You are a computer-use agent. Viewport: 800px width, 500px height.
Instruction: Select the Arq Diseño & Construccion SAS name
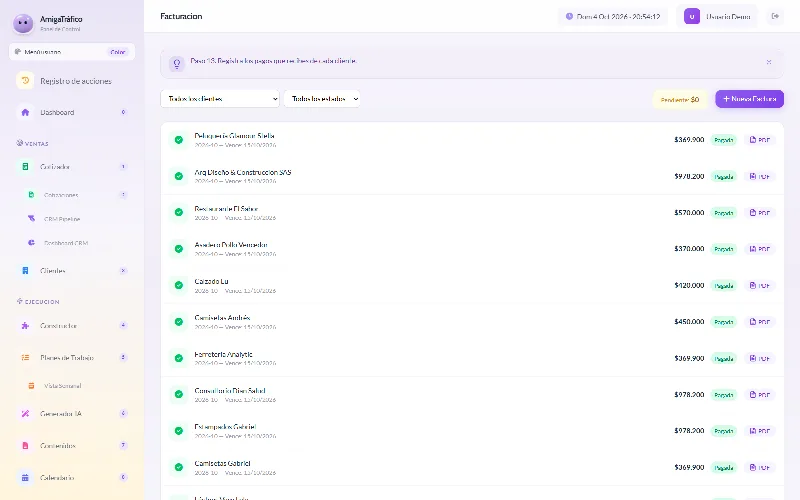pyautogui.click(x=243, y=172)
